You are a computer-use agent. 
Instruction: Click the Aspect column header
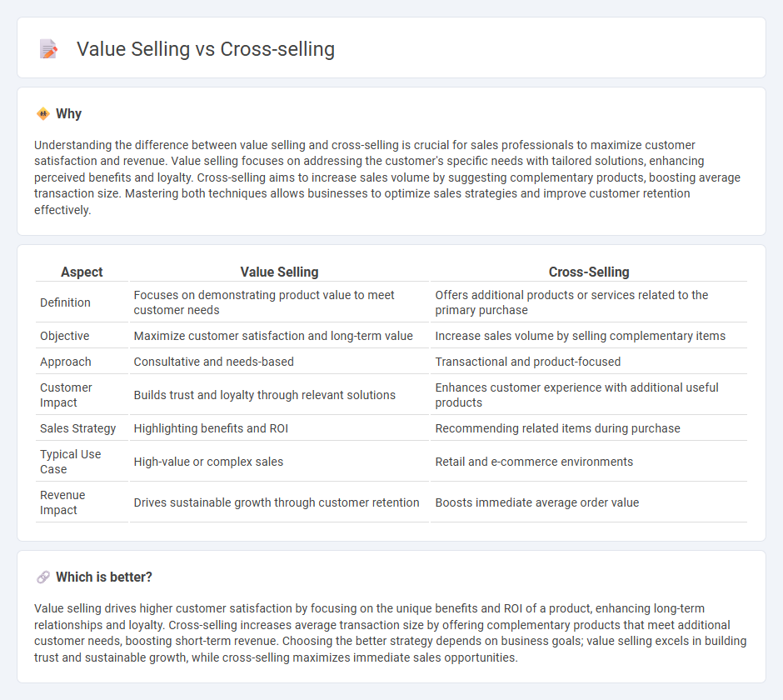click(82, 272)
